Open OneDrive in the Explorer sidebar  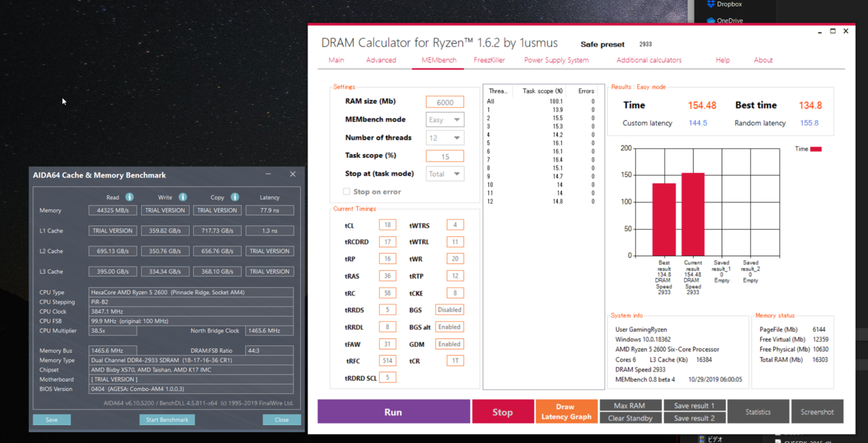[724, 21]
